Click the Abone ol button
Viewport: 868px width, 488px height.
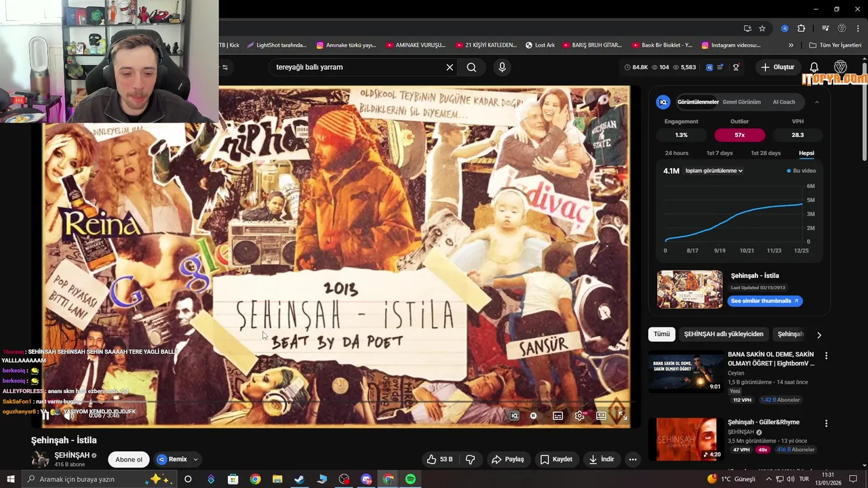(x=129, y=459)
